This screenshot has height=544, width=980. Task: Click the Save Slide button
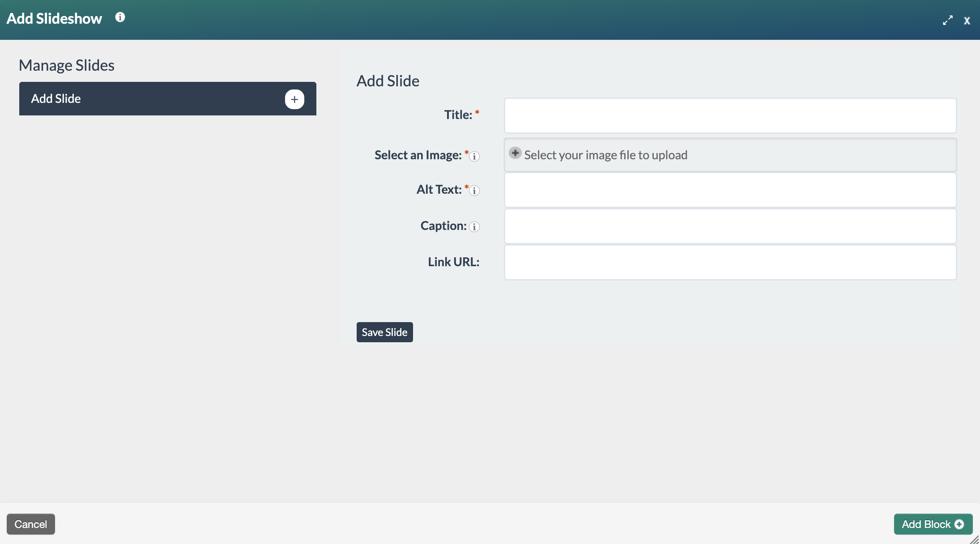pos(384,332)
